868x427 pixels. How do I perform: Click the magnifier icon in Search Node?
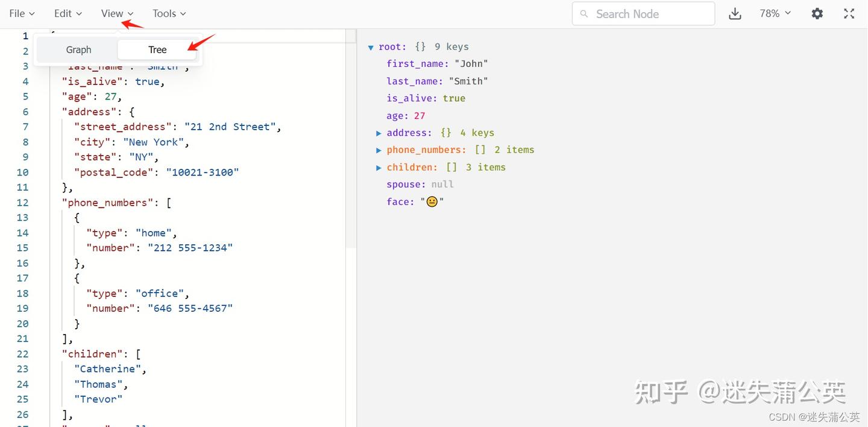point(583,14)
